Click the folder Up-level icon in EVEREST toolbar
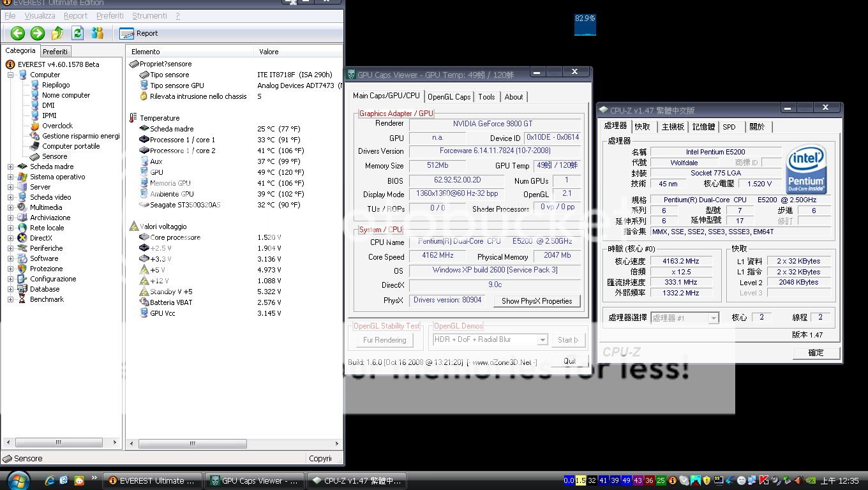Image resolution: width=868 pixels, height=490 pixels. point(57,33)
